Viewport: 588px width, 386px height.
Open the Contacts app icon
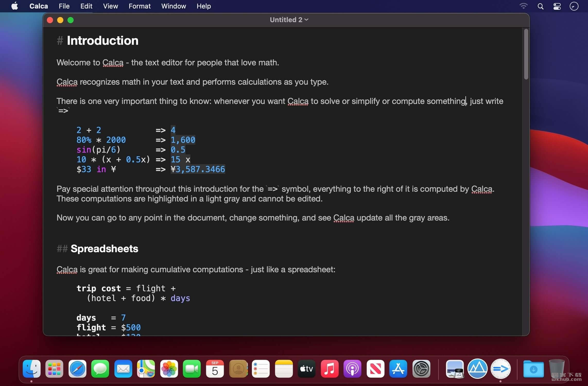pos(238,369)
